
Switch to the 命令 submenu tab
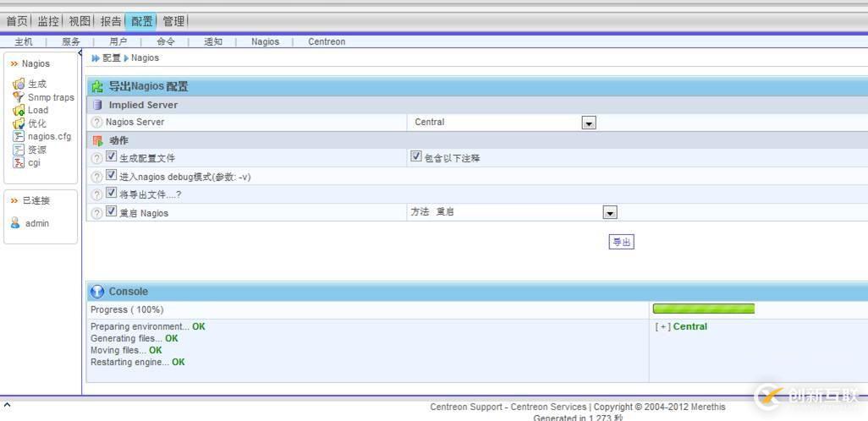[166, 41]
